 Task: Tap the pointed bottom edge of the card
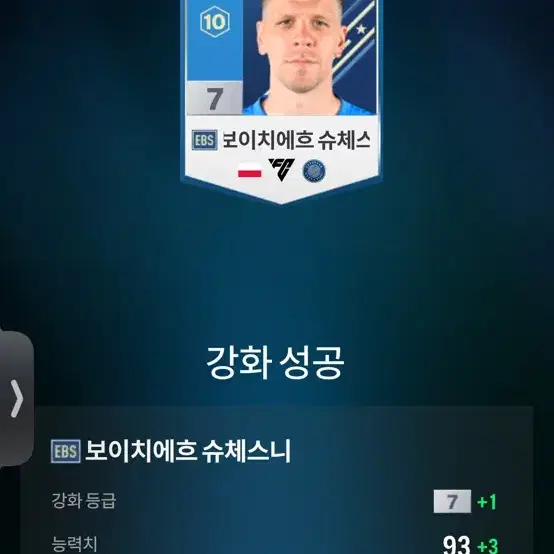pos(282,193)
